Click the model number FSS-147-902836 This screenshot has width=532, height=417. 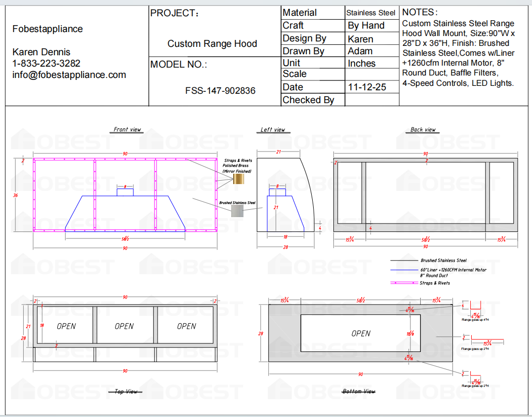pos(220,91)
